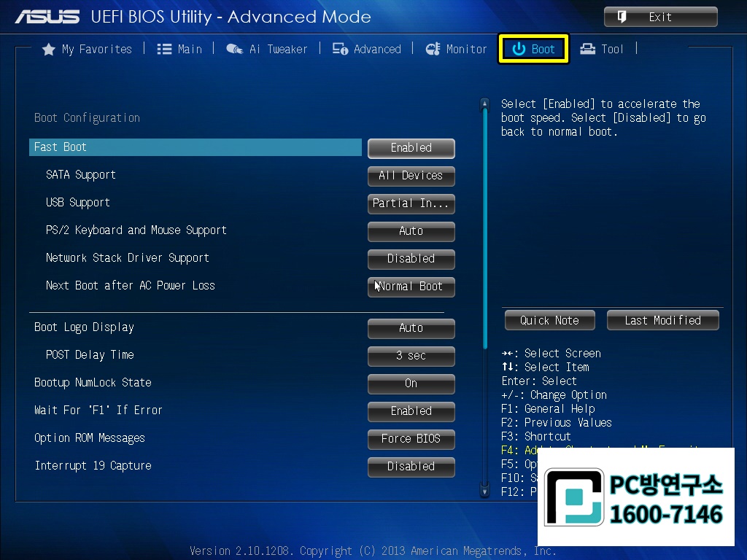Click the My Favorites star icon
747x560 pixels.
(49, 49)
